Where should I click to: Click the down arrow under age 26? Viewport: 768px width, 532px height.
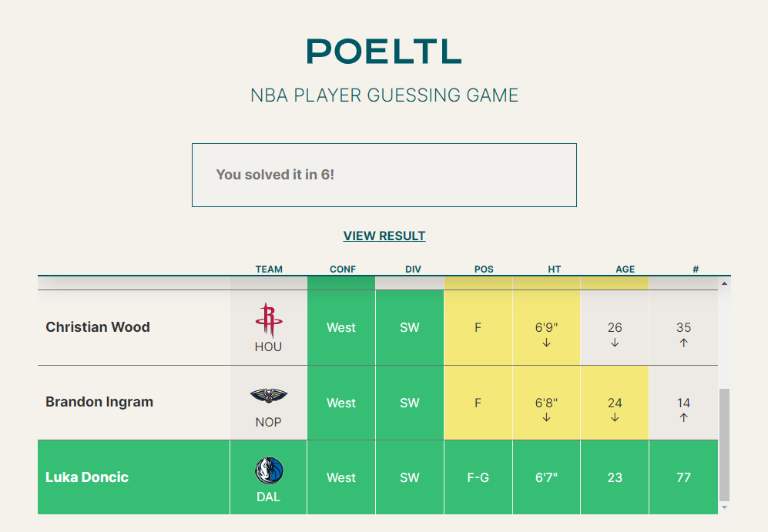[615, 343]
